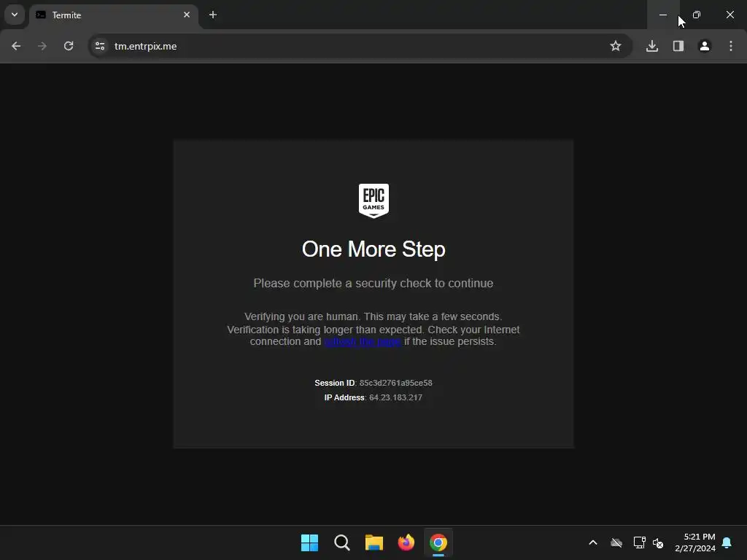Click the address bar showing tm.entrpix.me
This screenshot has width=747, height=560.
pyautogui.click(x=360, y=46)
